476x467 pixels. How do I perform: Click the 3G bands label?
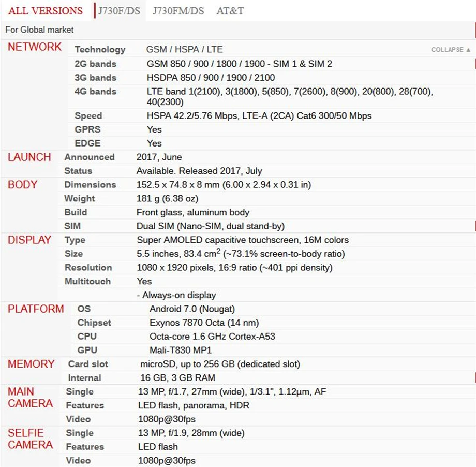(95, 78)
